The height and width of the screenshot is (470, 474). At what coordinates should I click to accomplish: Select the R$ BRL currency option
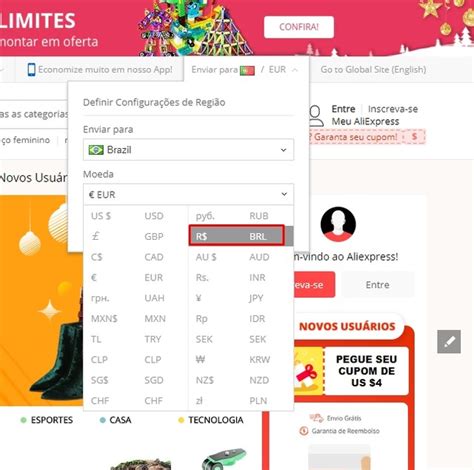[x=237, y=235]
